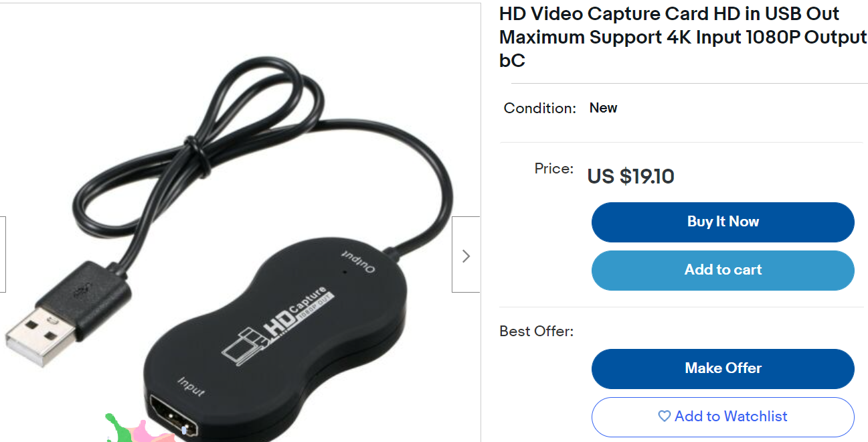Screen dimensions: 868x442
Task: Add the capture card to cart
Action: coord(723,270)
